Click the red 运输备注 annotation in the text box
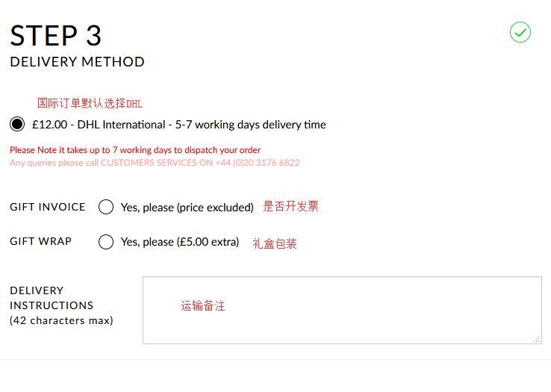The width and height of the screenshot is (551, 392). (202, 305)
